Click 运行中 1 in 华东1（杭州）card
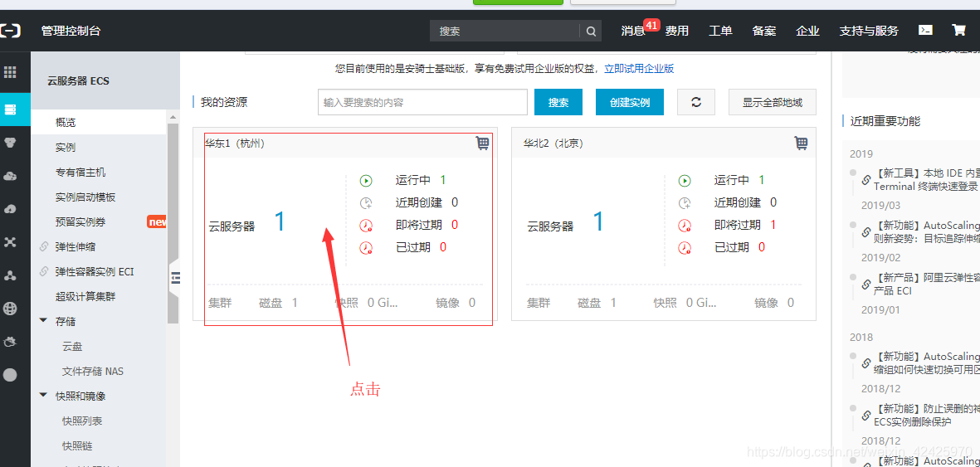Image resolution: width=980 pixels, height=467 pixels. point(421,180)
